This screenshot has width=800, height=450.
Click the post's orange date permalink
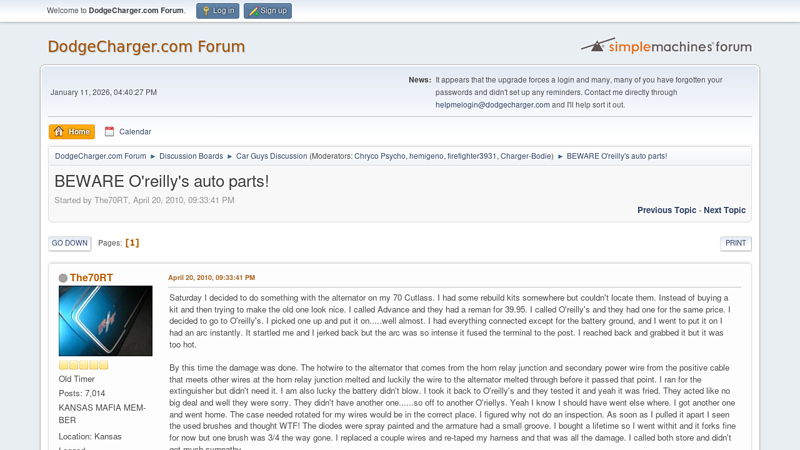click(x=211, y=277)
